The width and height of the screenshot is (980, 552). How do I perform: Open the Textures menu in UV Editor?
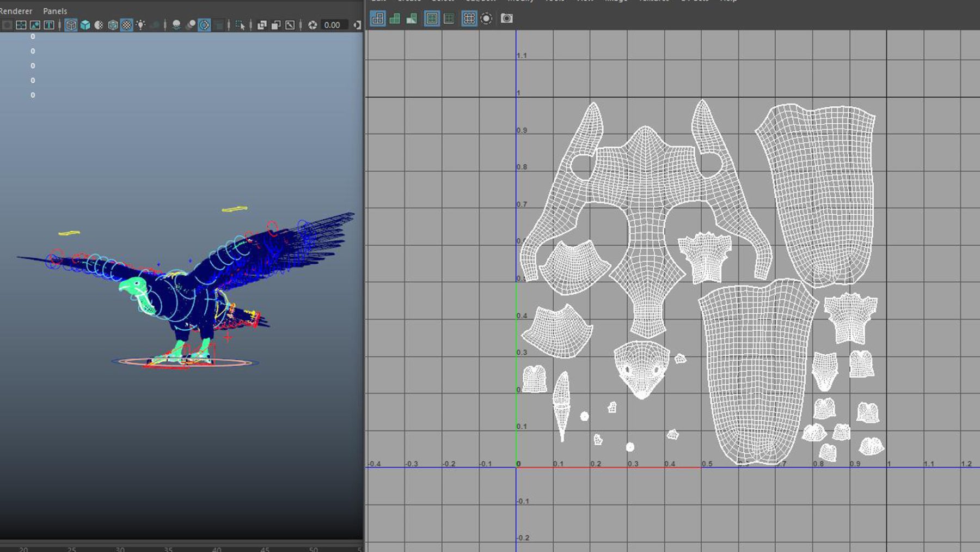(653, 2)
